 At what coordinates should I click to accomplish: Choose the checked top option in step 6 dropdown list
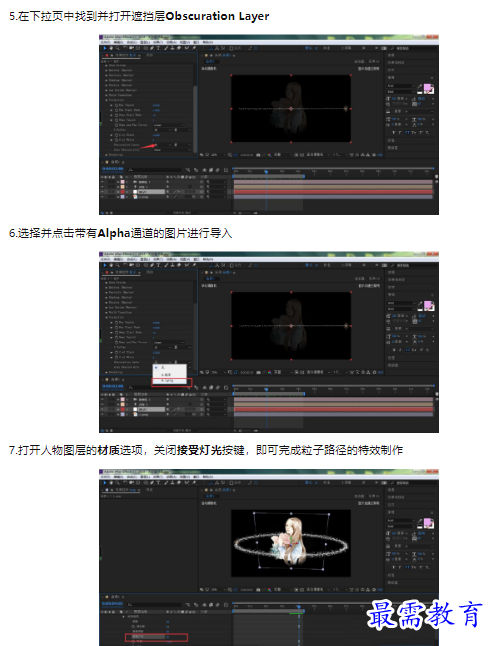[x=170, y=367]
